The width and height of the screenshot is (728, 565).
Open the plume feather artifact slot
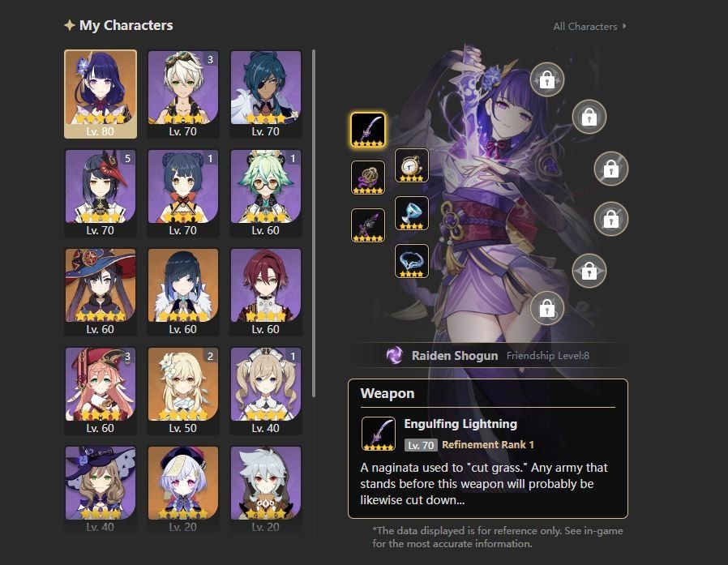368,225
